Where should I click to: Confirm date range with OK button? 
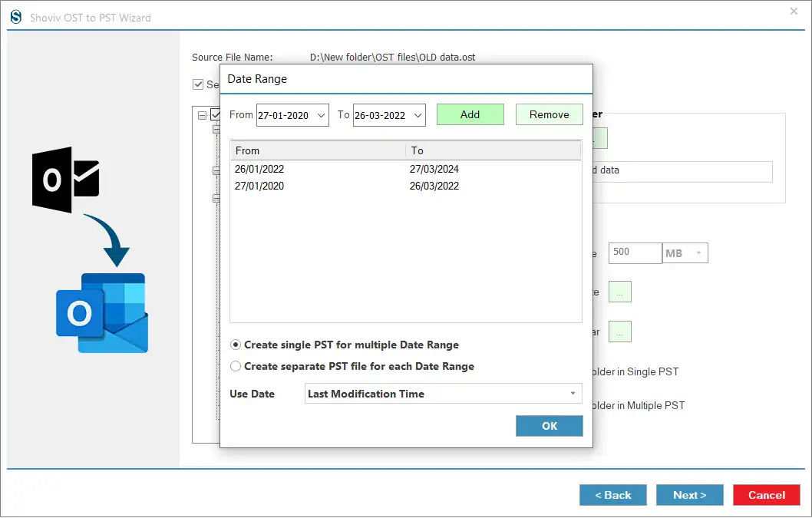tap(549, 426)
